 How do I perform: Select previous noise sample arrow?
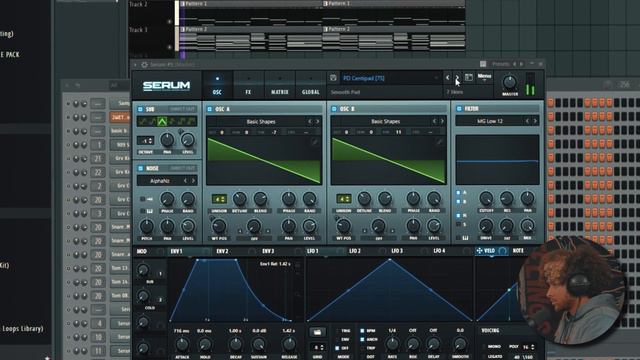[x=185, y=181]
